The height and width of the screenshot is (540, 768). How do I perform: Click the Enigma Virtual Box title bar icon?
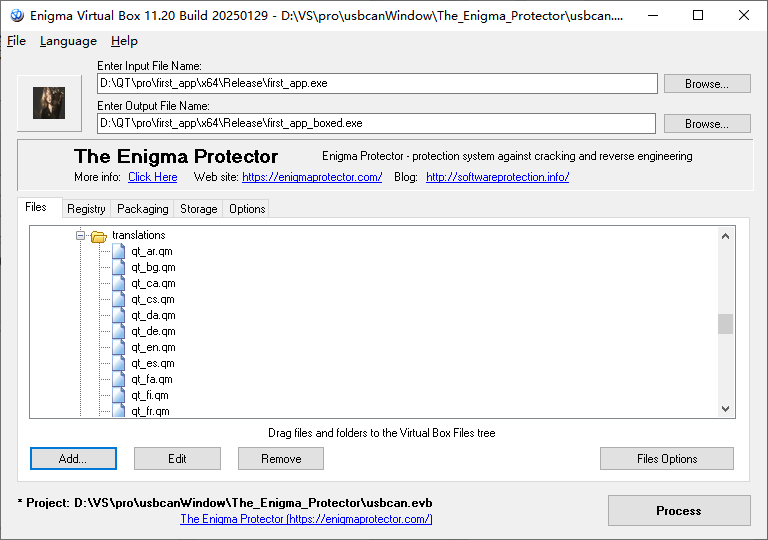click(17, 16)
